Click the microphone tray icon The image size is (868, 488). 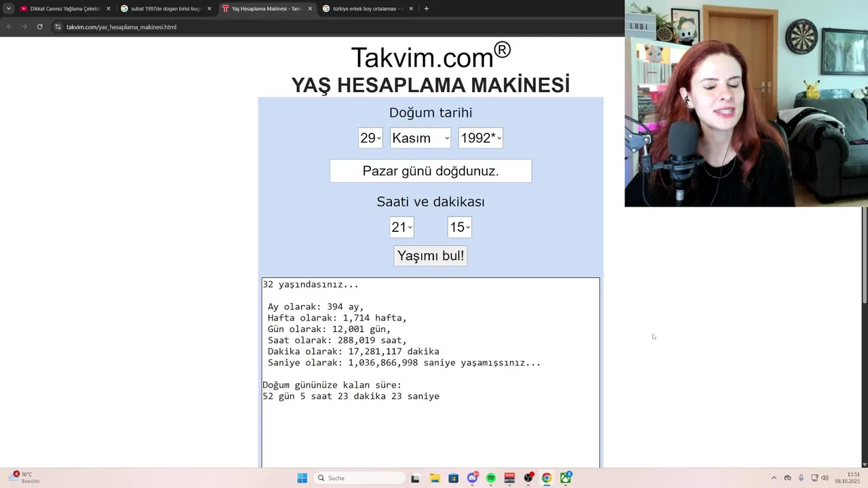(x=801, y=478)
